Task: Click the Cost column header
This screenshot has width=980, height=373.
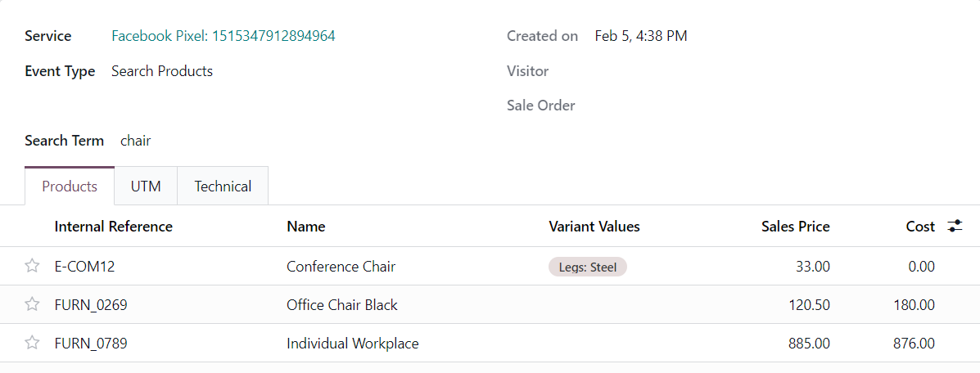Action: tap(919, 227)
